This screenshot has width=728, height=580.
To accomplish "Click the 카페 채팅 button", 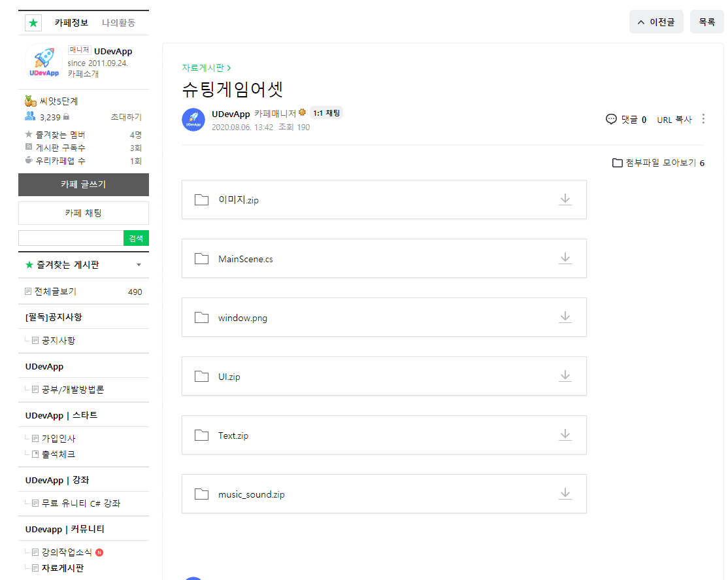I will (x=84, y=213).
